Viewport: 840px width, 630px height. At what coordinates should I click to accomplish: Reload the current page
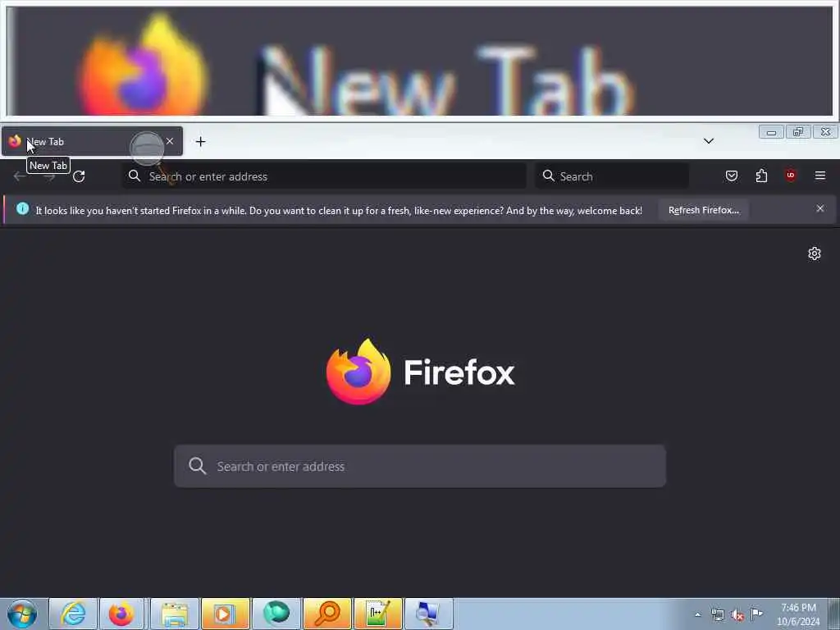[79, 176]
